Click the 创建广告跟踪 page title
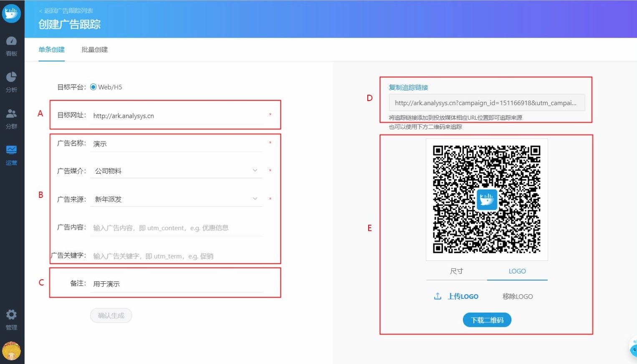637x364 pixels. 70,25
